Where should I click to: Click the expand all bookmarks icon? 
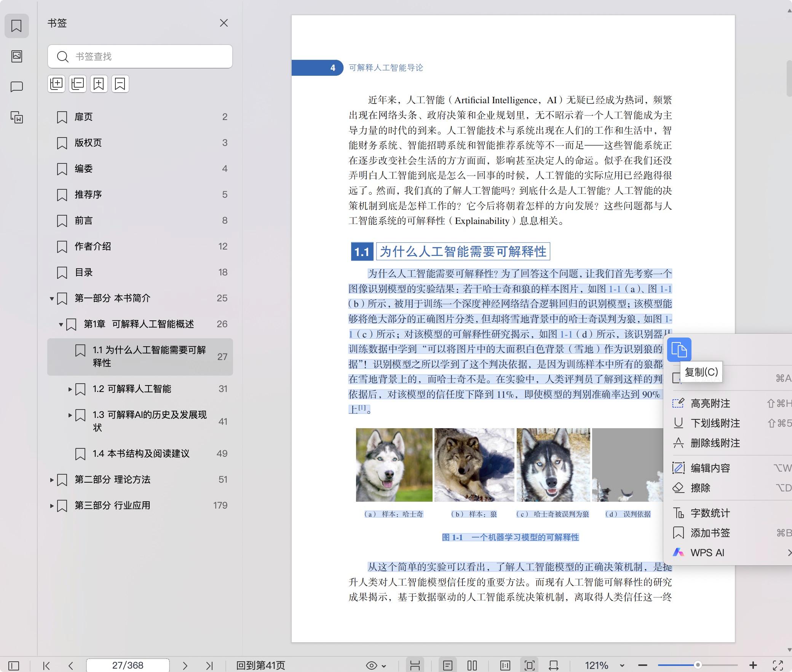[x=56, y=84]
